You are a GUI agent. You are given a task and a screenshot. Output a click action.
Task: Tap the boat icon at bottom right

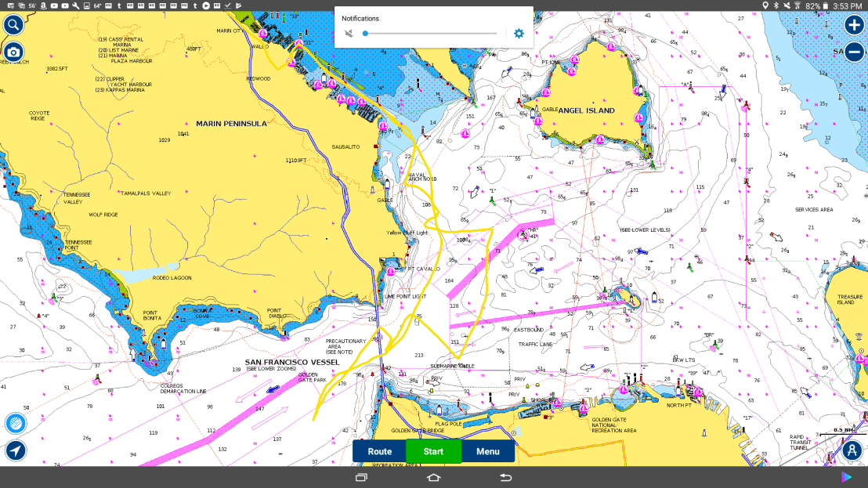(x=852, y=451)
